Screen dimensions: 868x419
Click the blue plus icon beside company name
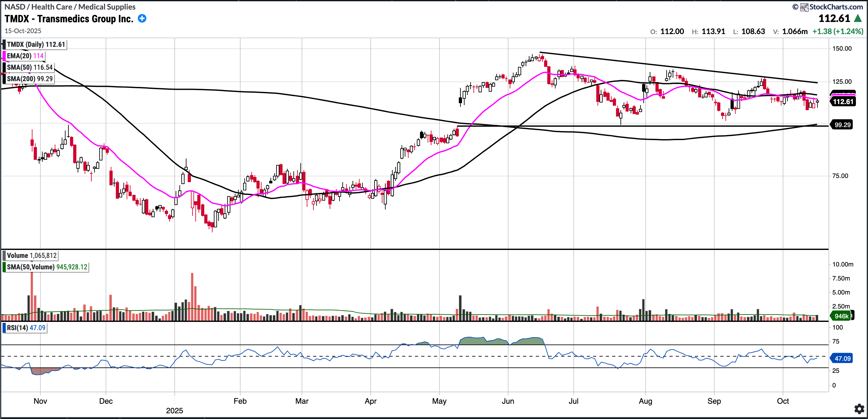click(142, 18)
